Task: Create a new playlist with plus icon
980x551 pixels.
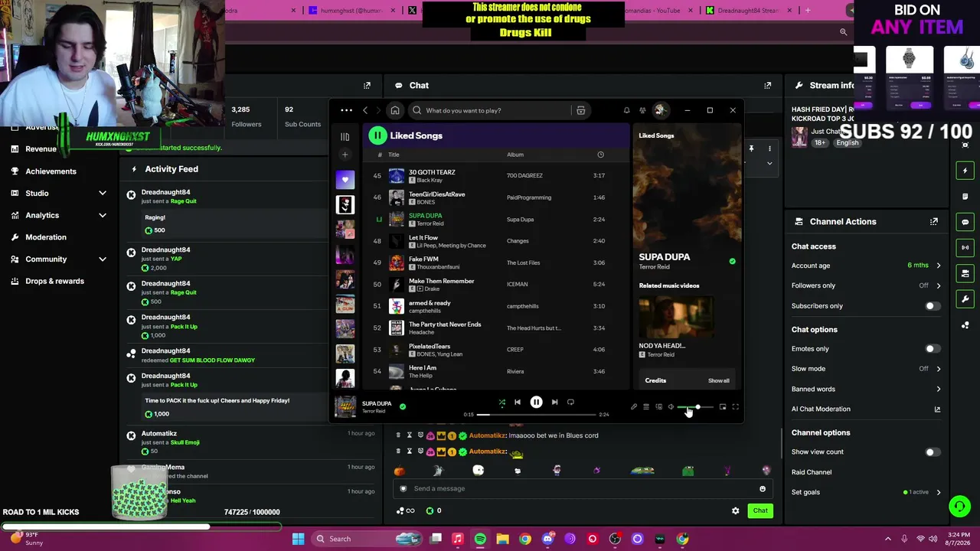Action: 345,155
